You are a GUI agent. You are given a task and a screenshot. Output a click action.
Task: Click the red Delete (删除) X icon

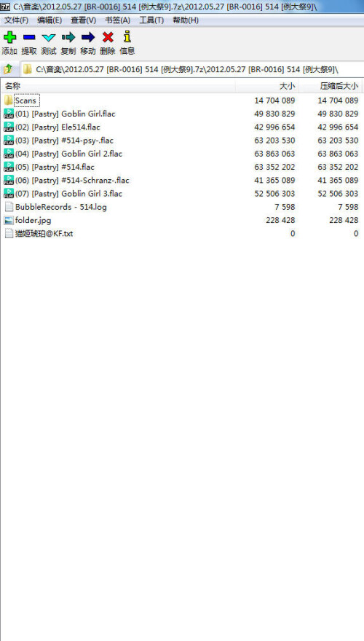click(108, 38)
